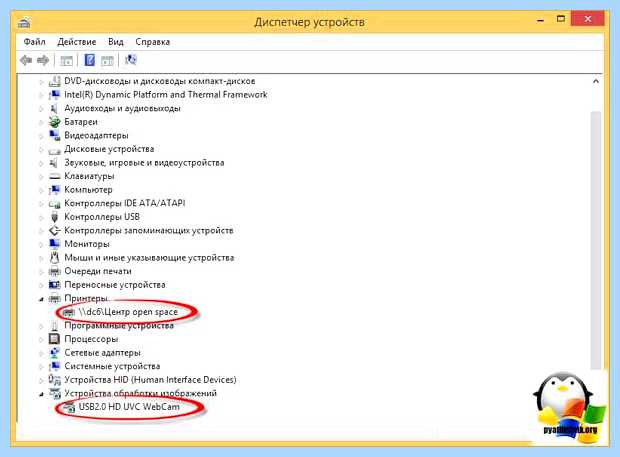Screen dimensions: 620x457
Task: Select Звуковые, игровые и видеоустройства row
Action: pyautogui.click(x=144, y=162)
